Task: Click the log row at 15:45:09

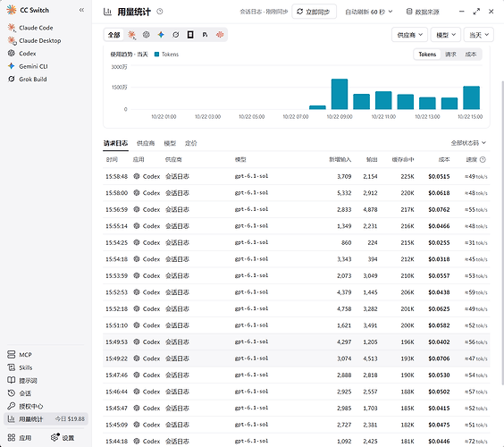Action: (x=297, y=425)
